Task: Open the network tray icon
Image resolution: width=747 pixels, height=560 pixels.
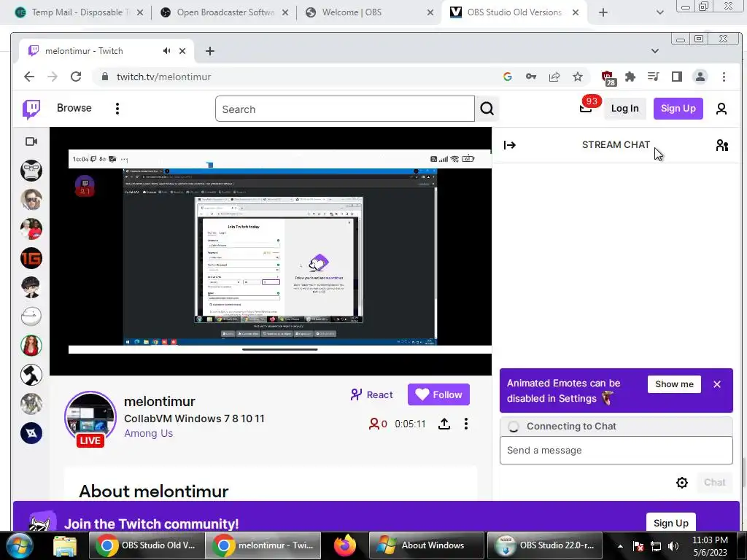Action: pos(656,546)
